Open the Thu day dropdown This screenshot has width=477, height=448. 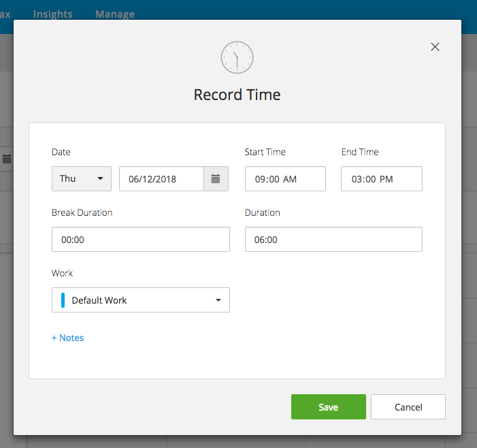82,178
